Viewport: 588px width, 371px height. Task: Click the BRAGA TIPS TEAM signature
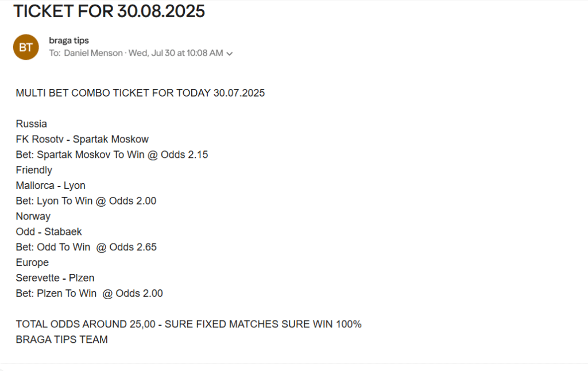pos(62,339)
